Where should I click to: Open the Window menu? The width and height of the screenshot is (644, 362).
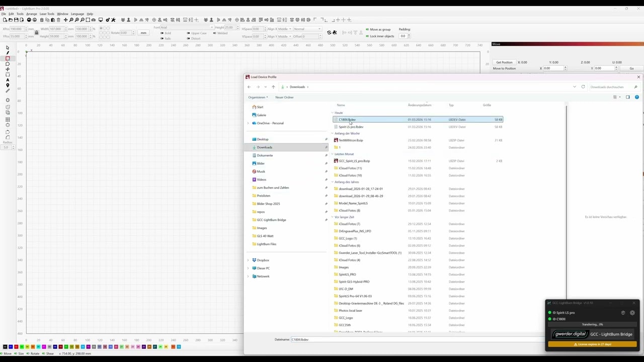click(x=62, y=14)
